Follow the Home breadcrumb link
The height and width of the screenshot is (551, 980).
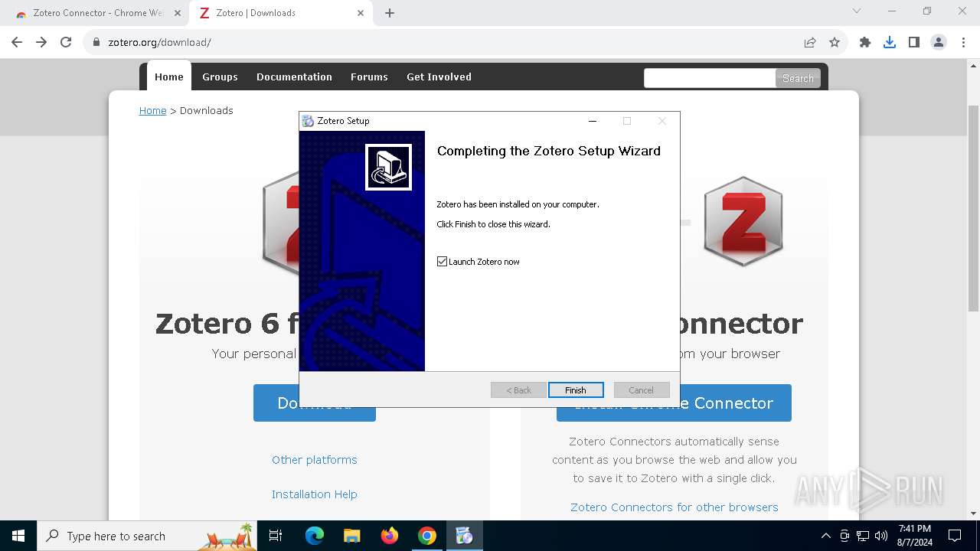[x=152, y=110]
